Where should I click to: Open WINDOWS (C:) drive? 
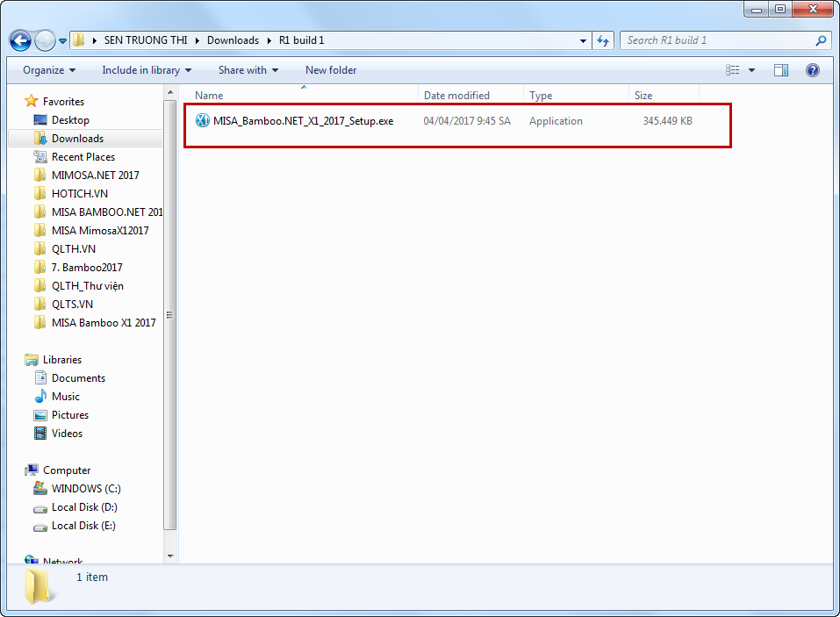point(86,489)
